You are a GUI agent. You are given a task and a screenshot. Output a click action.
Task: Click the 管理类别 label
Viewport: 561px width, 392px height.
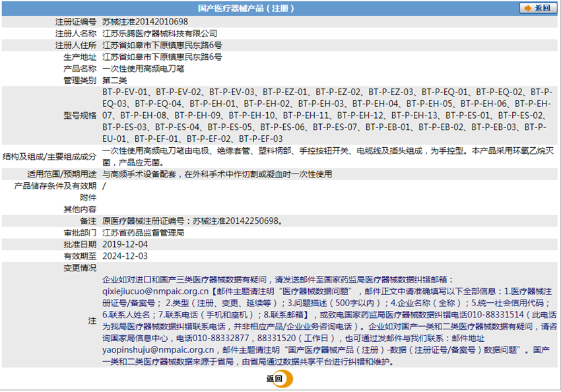(x=80, y=81)
